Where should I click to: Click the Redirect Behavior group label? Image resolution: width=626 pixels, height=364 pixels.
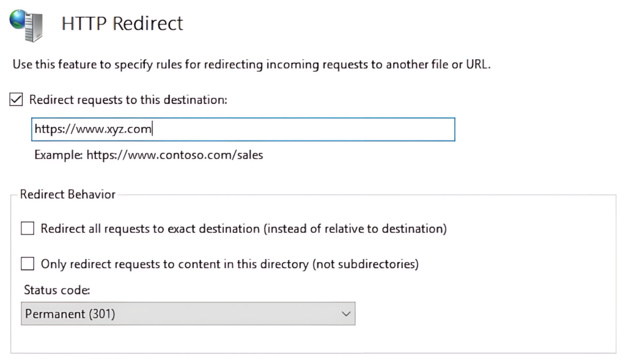68,194
